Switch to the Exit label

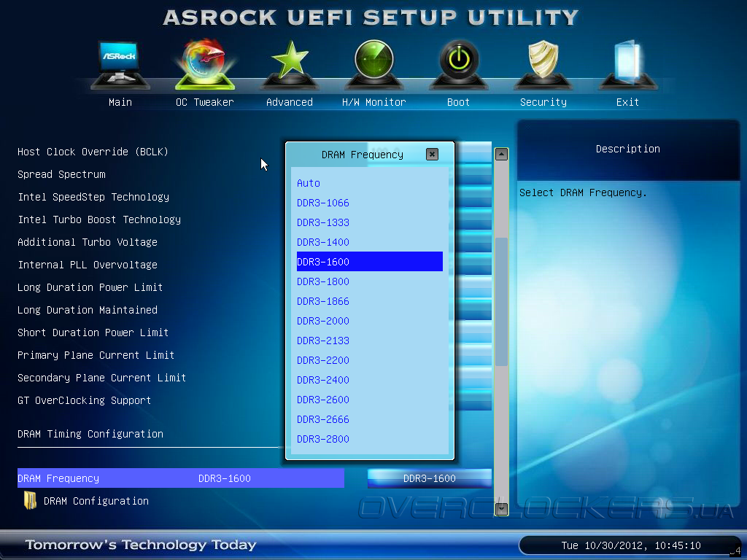[x=627, y=102]
